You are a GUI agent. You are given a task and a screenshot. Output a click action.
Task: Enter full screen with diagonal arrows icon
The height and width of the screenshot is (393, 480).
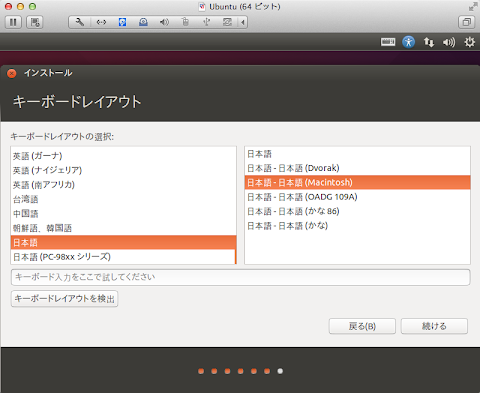click(473, 6)
